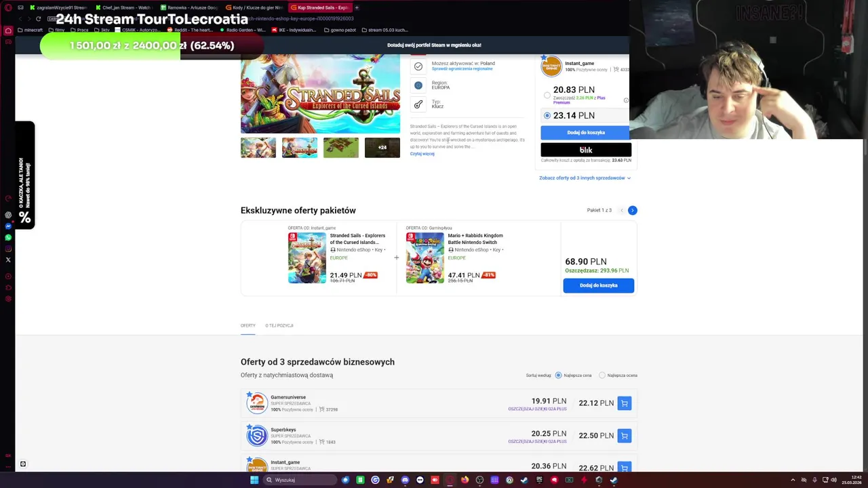Click Stranded Sails bundle item cover
Screen dimensions: 868x488
pyautogui.click(x=307, y=258)
